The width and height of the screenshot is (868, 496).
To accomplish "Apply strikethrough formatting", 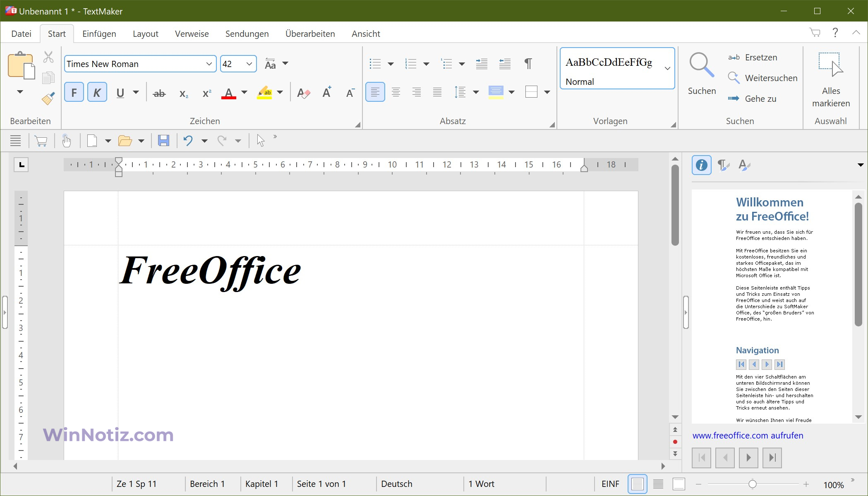I will tap(159, 93).
